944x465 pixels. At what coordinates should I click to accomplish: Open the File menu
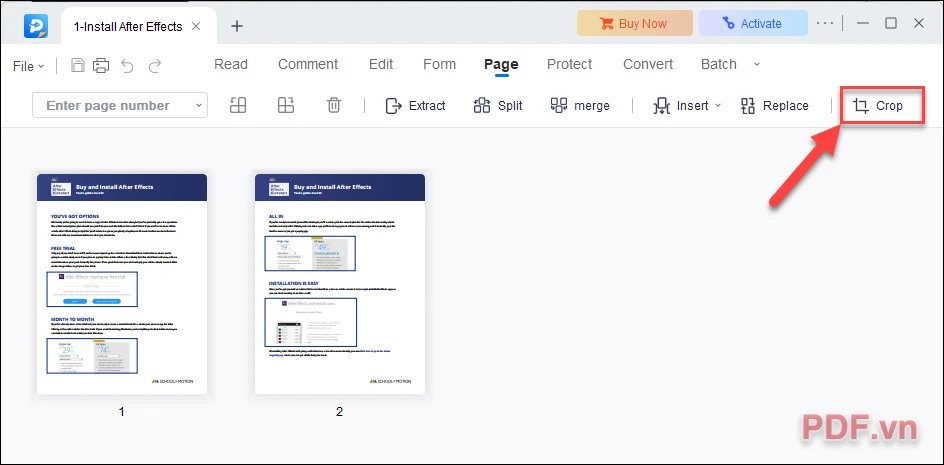click(x=28, y=66)
